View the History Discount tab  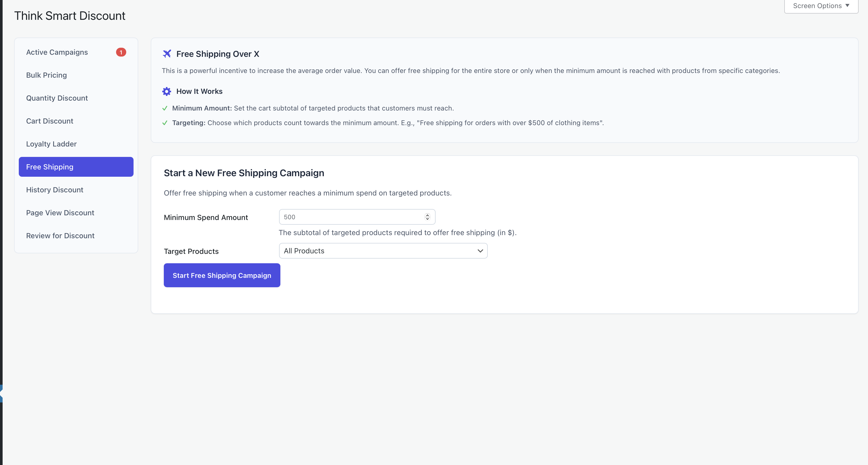pyautogui.click(x=55, y=190)
